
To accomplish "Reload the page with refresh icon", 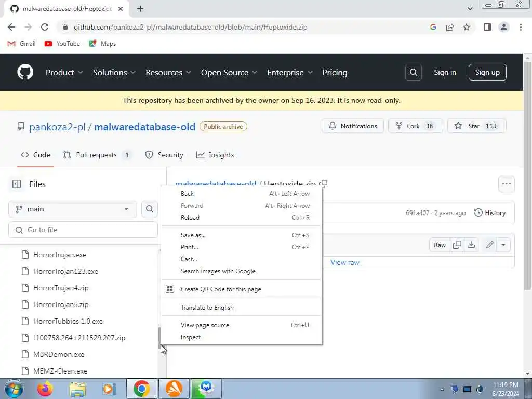I will click(45, 27).
